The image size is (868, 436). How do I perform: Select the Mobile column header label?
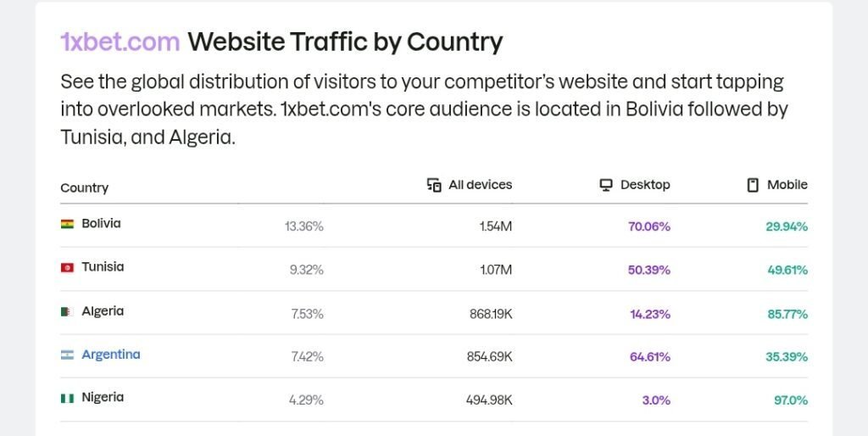tap(787, 184)
